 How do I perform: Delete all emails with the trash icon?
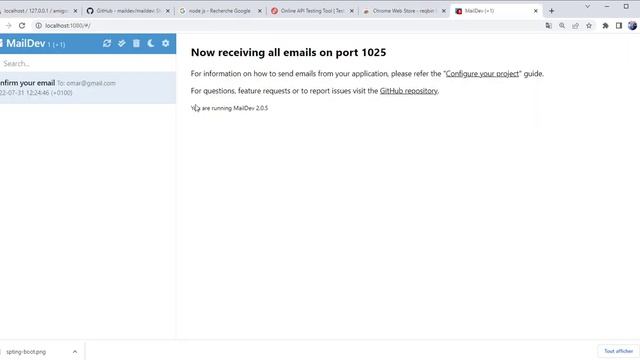pos(136,43)
